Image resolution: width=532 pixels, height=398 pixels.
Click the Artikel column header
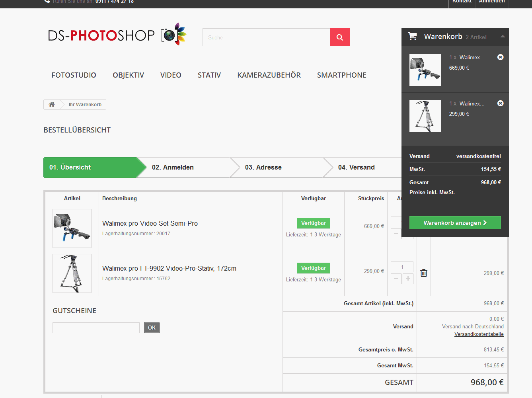[x=72, y=198]
